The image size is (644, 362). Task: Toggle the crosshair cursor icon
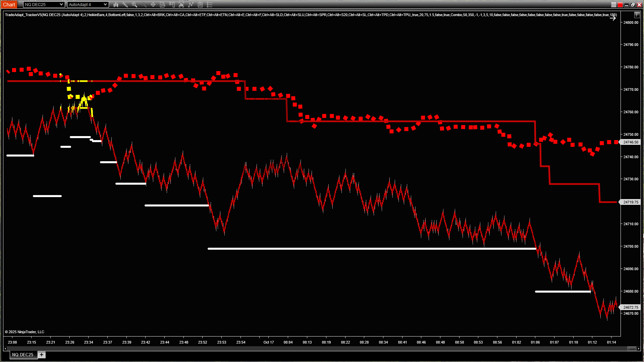coord(153,5)
